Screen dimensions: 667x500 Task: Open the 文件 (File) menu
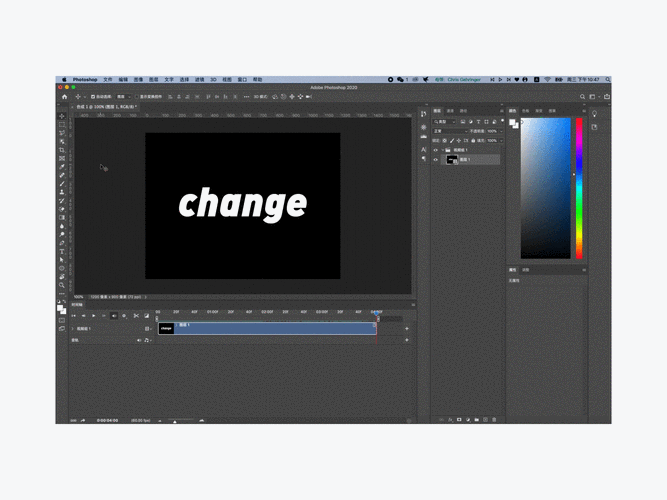pos(107,79)
